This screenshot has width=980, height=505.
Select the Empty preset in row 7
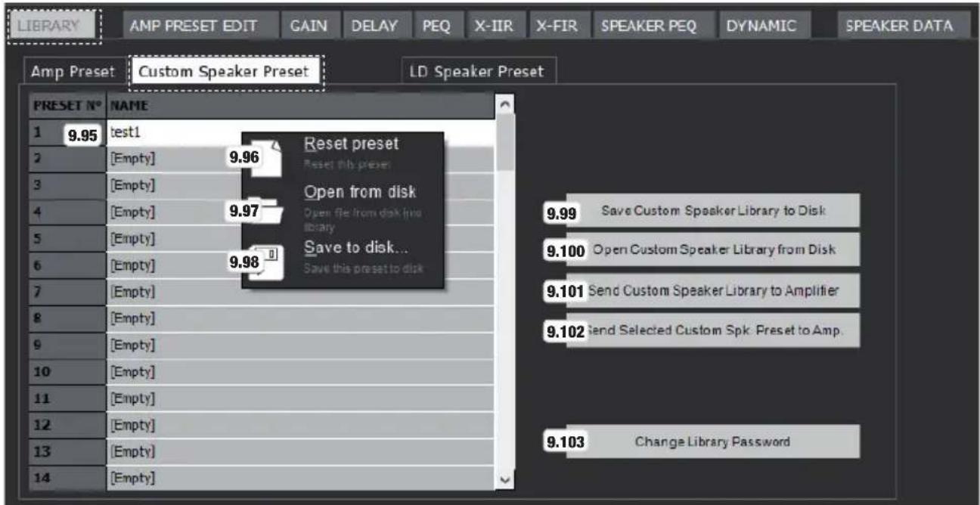click(301, 292)
